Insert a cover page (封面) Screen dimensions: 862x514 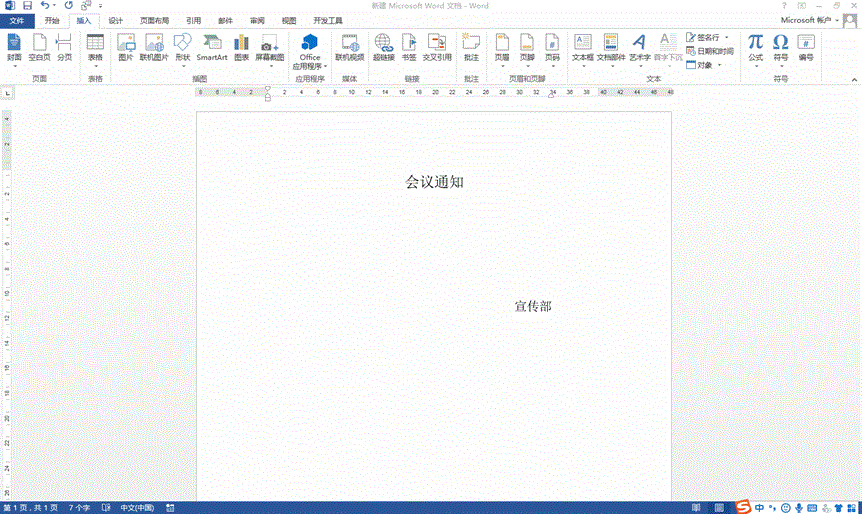[x=14, y=47]
